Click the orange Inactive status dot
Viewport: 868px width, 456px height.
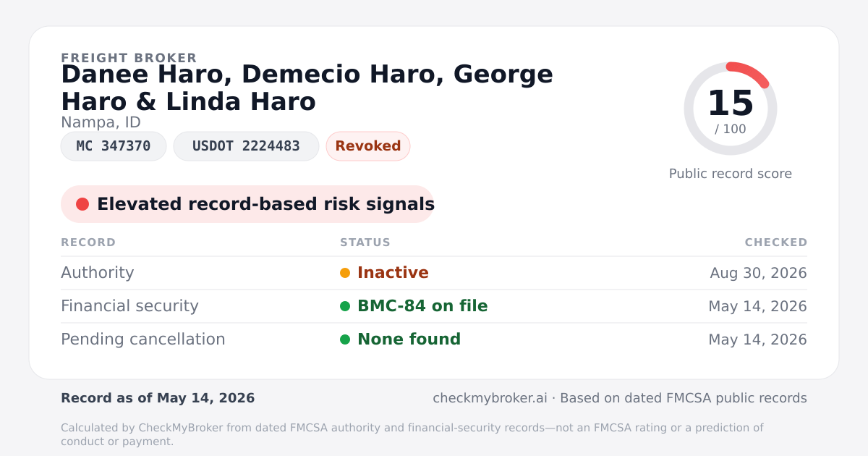point(345,273)
